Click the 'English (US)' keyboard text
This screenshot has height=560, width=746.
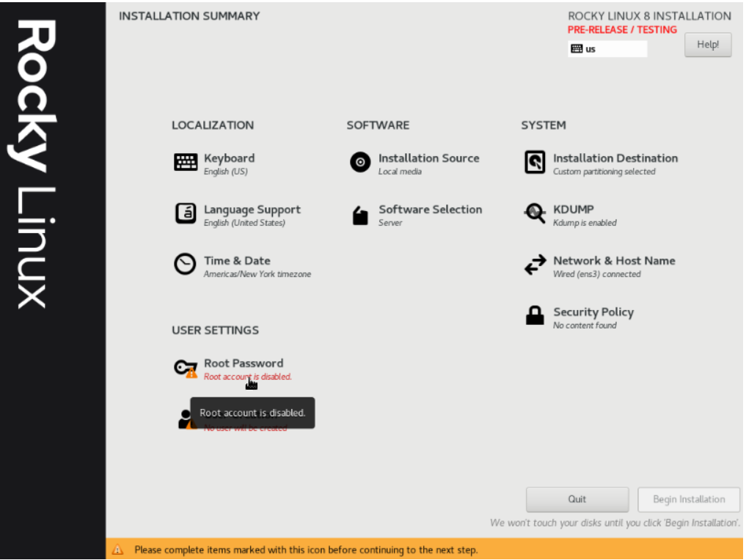point(225,172)
